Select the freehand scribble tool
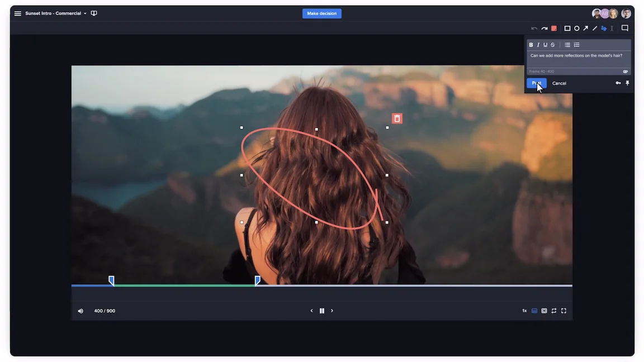Image resolution: width=644 pixels, height=362 pixels. coord(603,28)
